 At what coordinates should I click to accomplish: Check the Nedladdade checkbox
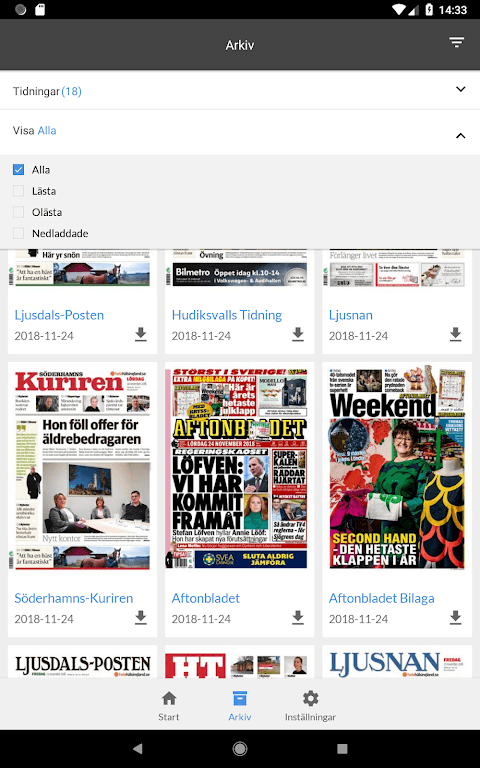(18, 233)
